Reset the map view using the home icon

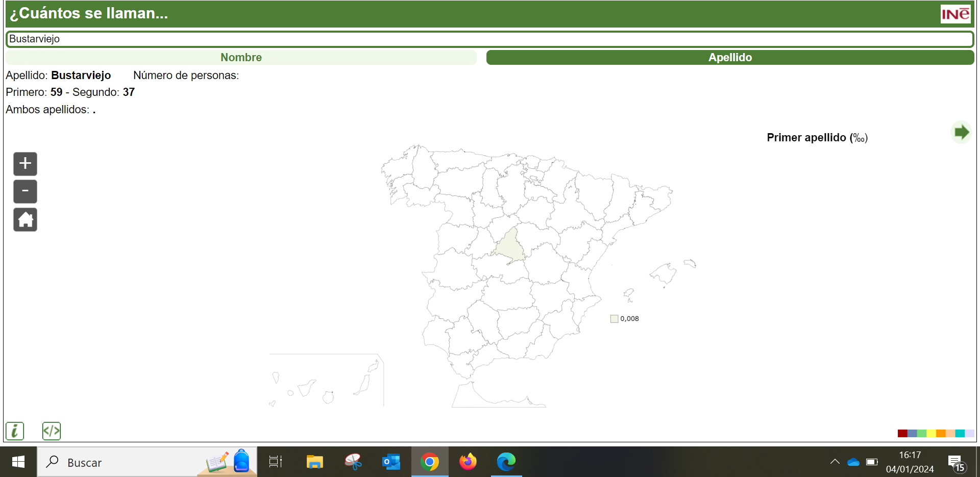25,219
